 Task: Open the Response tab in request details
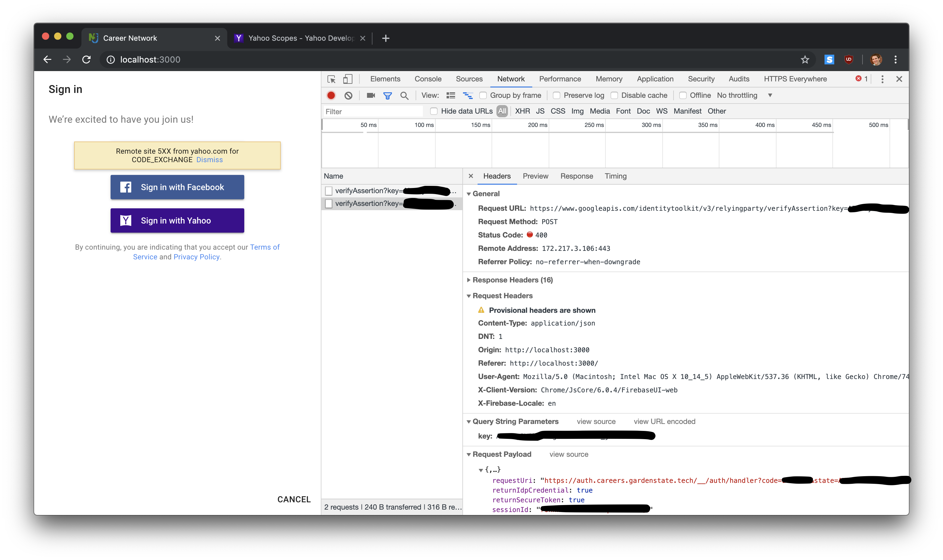pos(576,176)
